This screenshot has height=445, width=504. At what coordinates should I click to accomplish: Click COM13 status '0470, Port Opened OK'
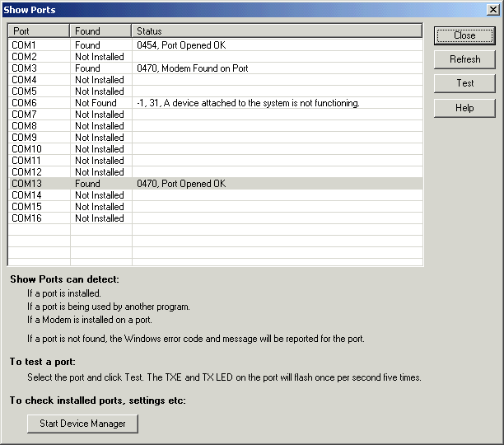[x=181, y=184]
